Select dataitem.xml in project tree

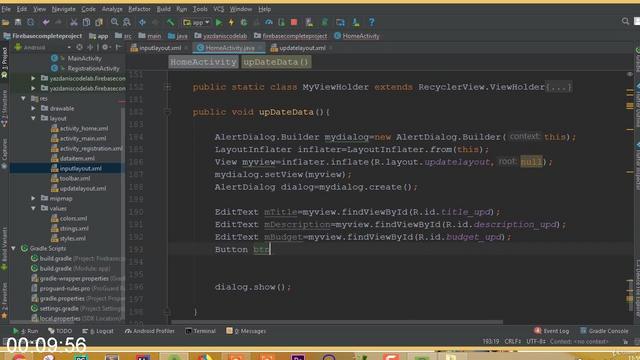(x=73, y=158)
